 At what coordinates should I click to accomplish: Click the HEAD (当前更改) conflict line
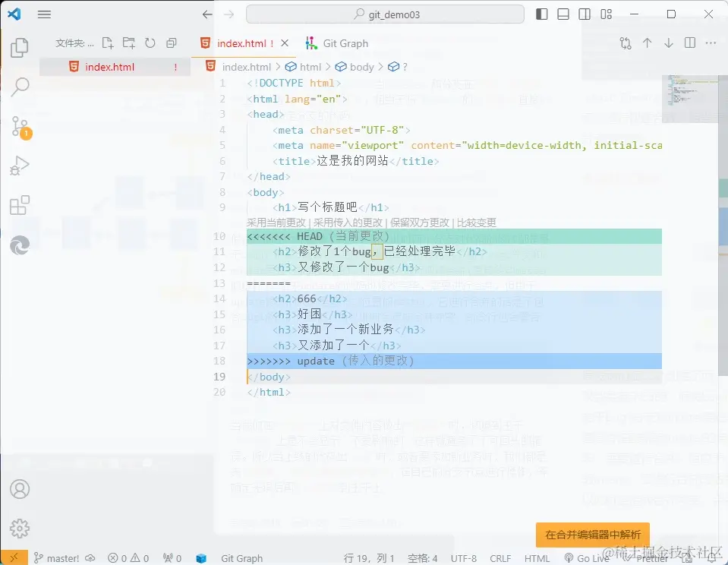click(454, 236)
